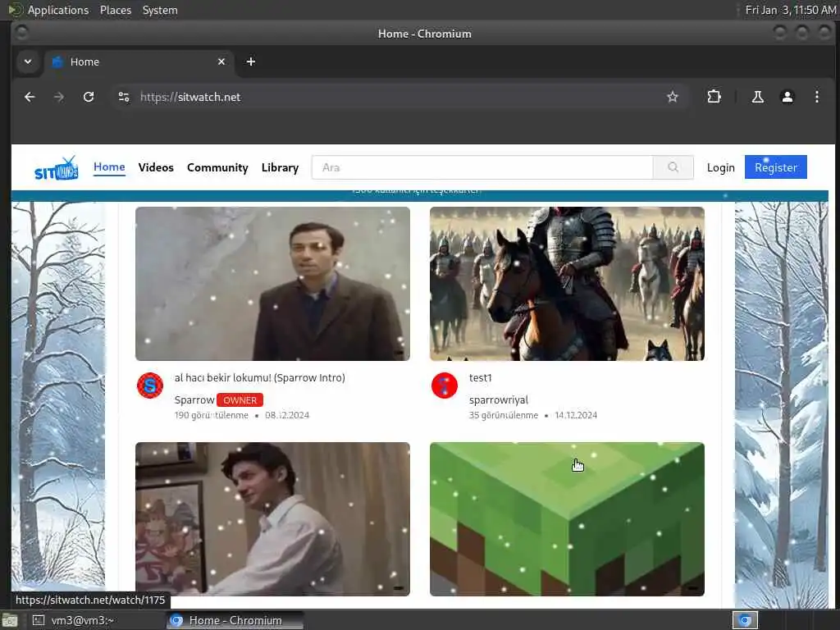The image size is (840, 630).
Task: Click the title al hacı bekir lokumu! (Sparrow Intro)
Action: click(260, 377)
